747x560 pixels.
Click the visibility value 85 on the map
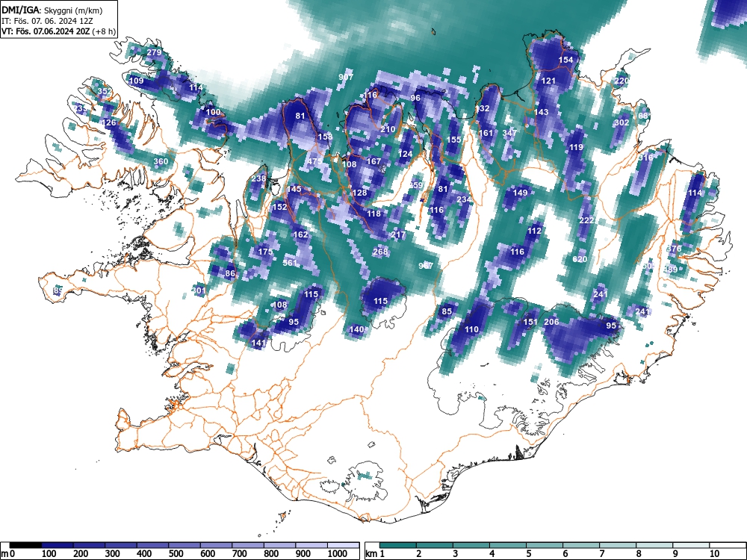pos(447,311)
